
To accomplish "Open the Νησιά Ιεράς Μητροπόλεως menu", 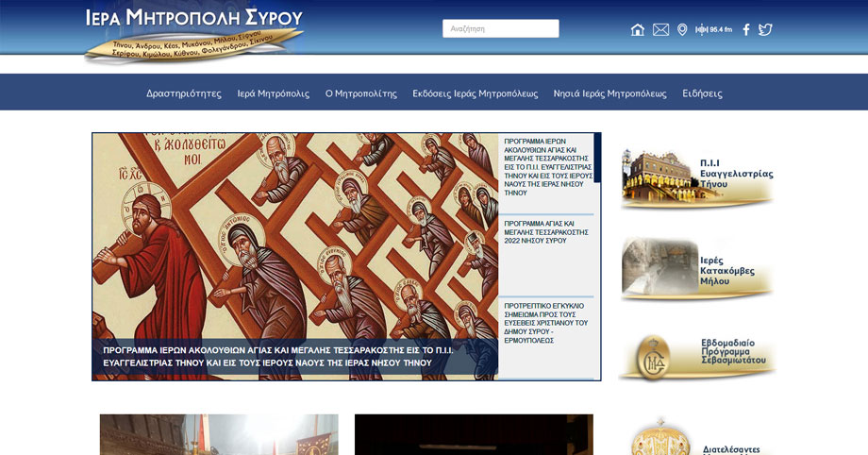I will [610, 93].
